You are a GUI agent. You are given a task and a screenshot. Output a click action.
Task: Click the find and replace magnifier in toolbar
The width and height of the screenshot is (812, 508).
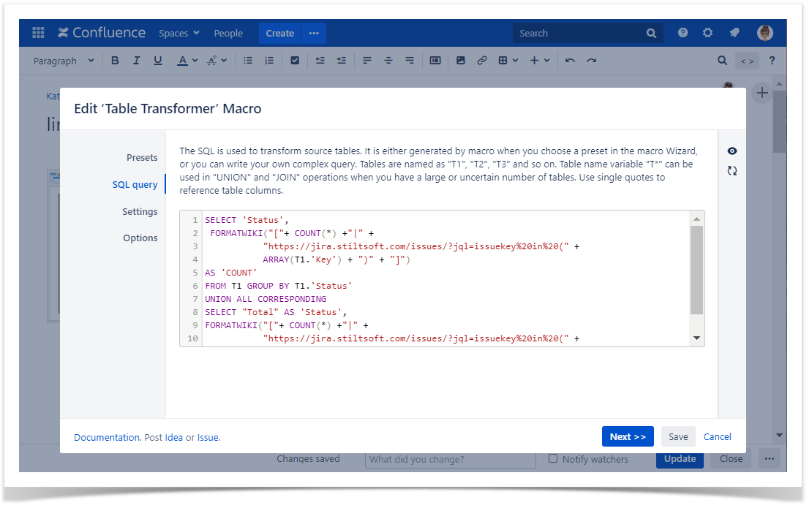(x=723, y=61)
